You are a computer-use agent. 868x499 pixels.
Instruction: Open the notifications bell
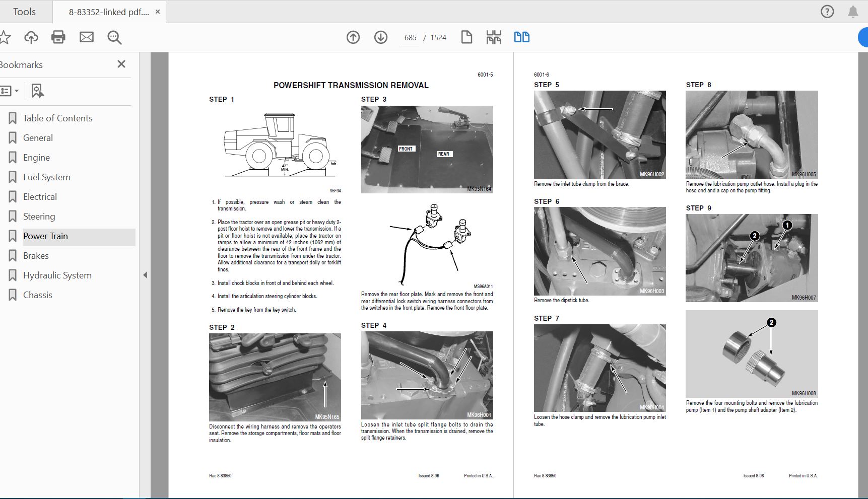point(853,12)
